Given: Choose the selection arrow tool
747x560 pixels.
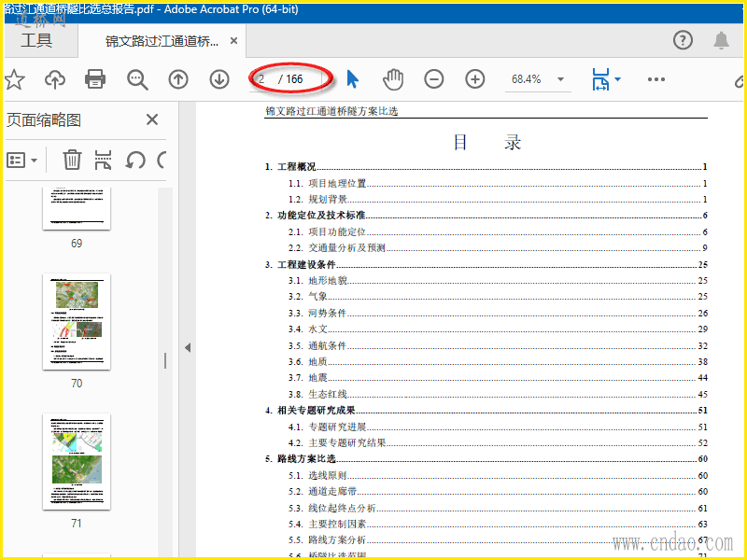Looking at the screenshot, I should (352, 79).
